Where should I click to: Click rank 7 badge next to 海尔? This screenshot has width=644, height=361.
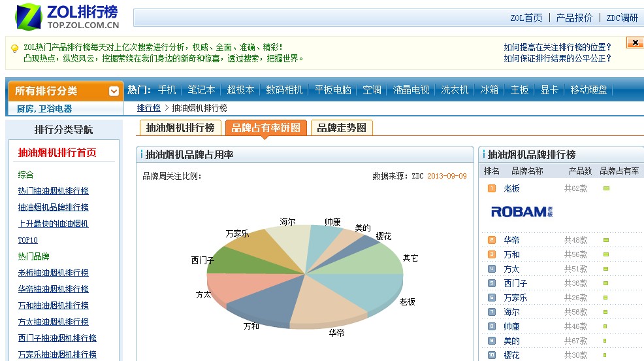[492, 312]
